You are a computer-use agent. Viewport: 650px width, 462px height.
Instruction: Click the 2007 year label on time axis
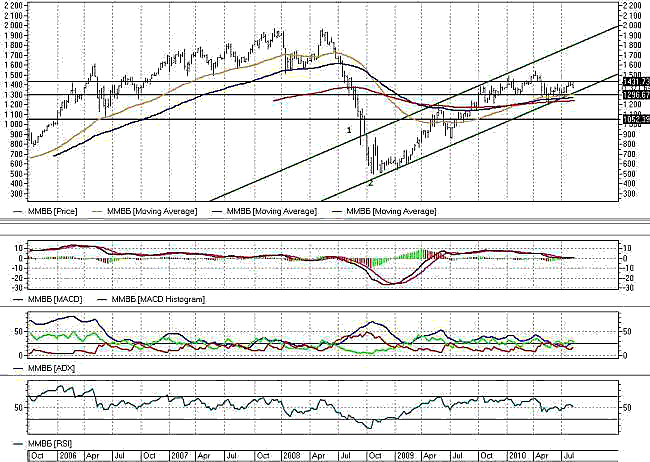pyautogui.click(x=180, y=456)
